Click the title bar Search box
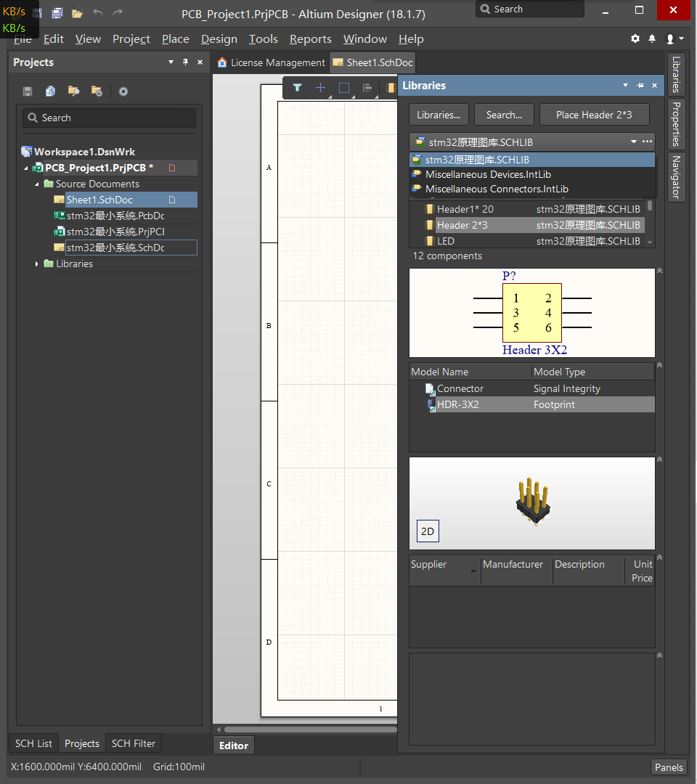 click(530, 9)
